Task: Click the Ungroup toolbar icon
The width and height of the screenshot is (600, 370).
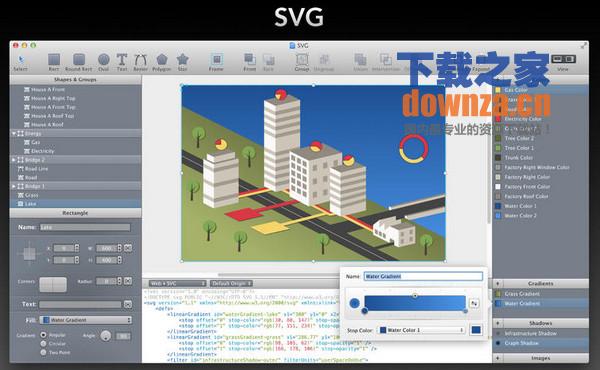Action: 324,62
